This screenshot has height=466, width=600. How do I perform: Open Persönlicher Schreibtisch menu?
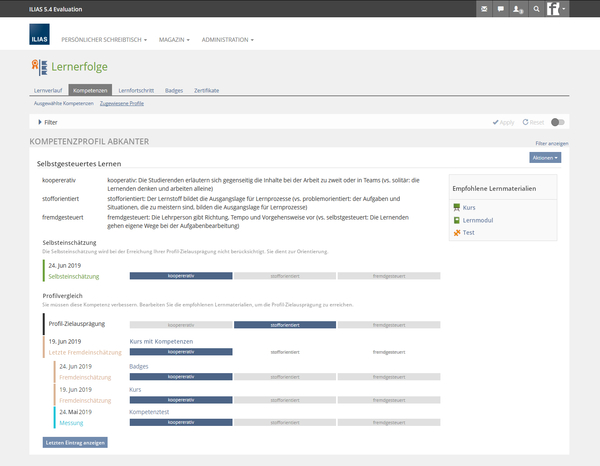104,40
